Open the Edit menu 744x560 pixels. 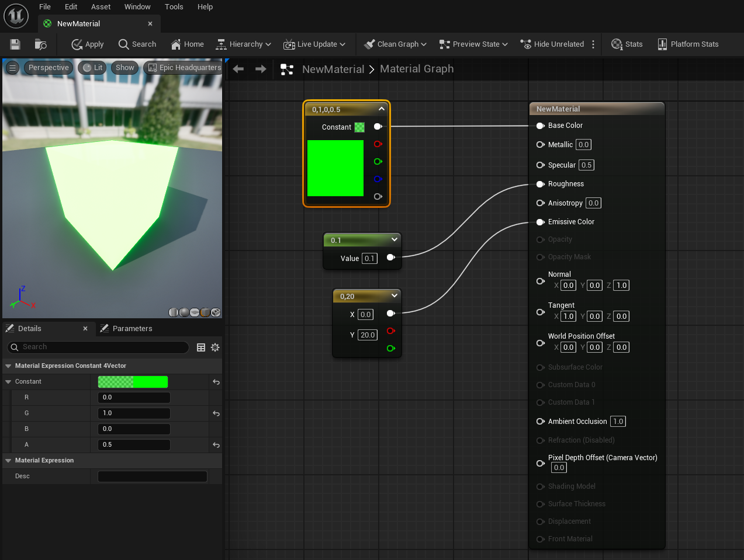coord(71,7)
